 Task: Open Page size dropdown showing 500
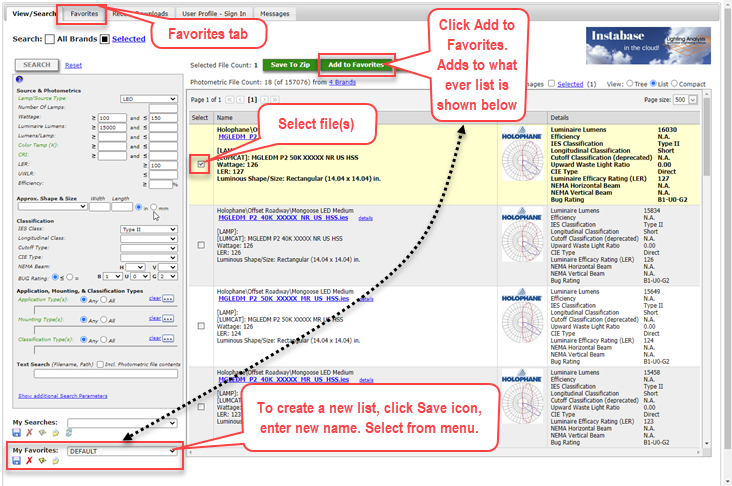(x=685, y=100)
